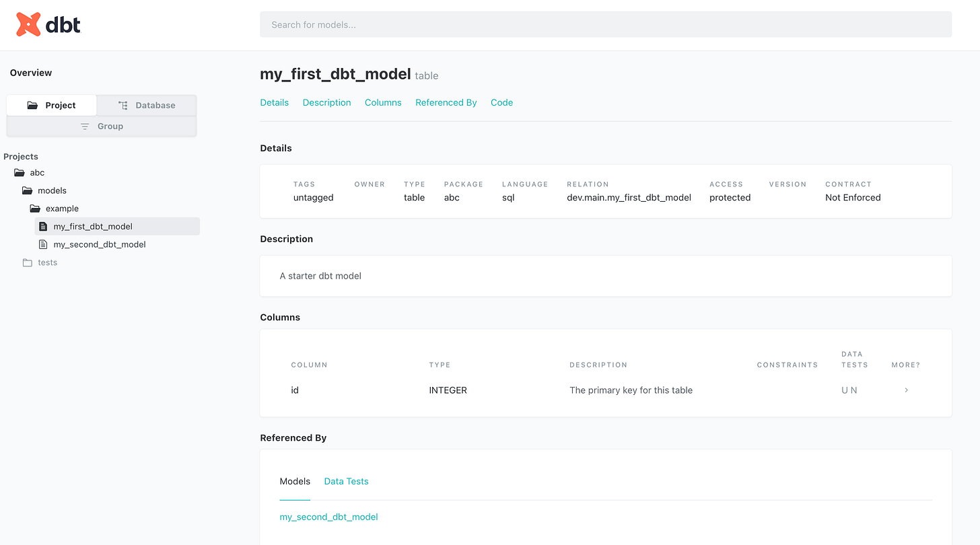Click the abc project folder icon
The height and width of the screenshot is (545, 980).
point(20,172)
